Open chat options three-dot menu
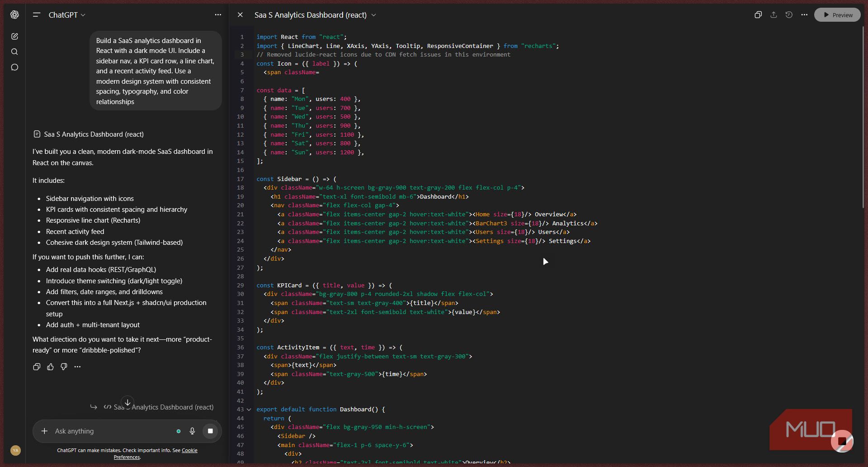 [x=218, y=15]
